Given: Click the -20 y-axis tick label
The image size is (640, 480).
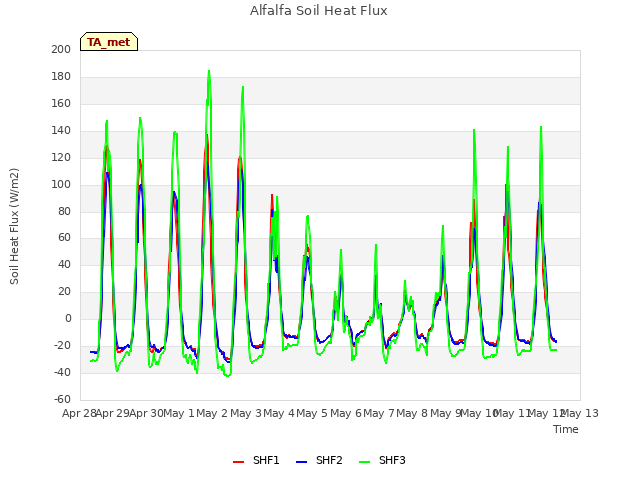Looking at the screenshot, I should pyautogui.click(x=62, y=345).
